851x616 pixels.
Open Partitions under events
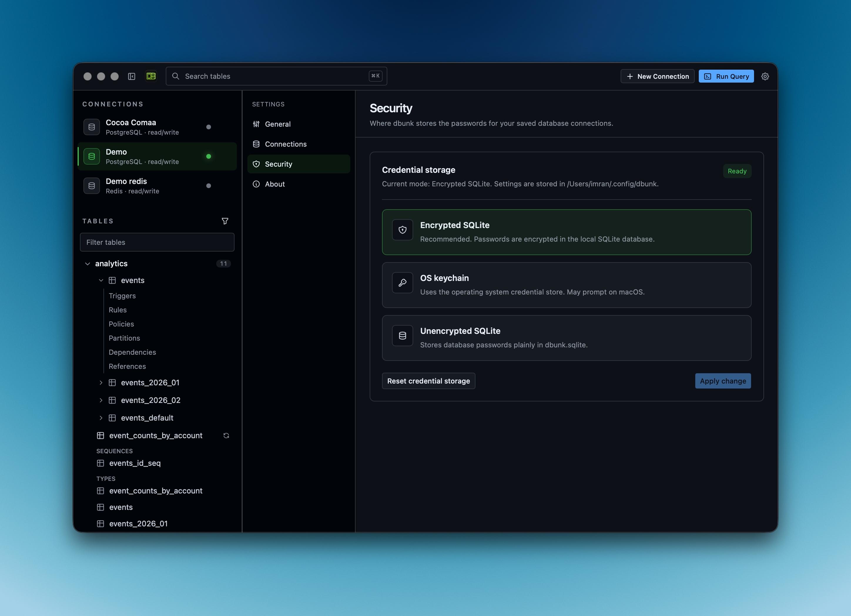pyautogui.click(x=124, y=338)
